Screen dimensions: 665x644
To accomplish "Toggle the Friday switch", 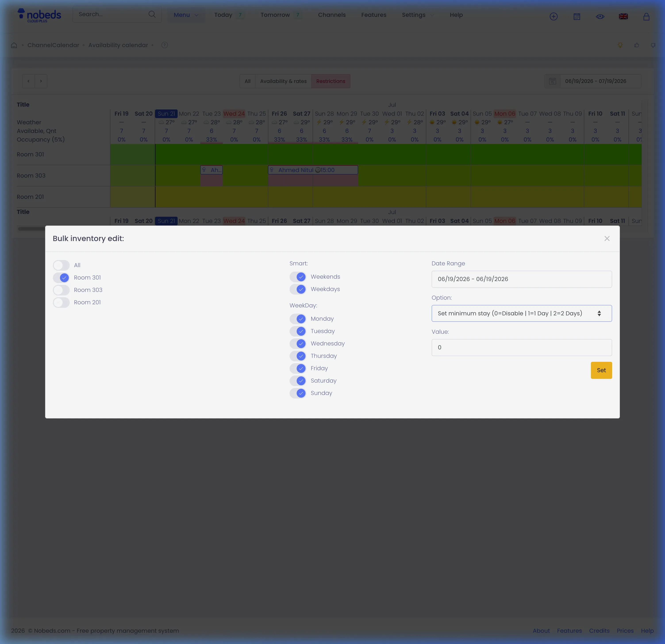I will pyautogui.click(x=298, y=368).
